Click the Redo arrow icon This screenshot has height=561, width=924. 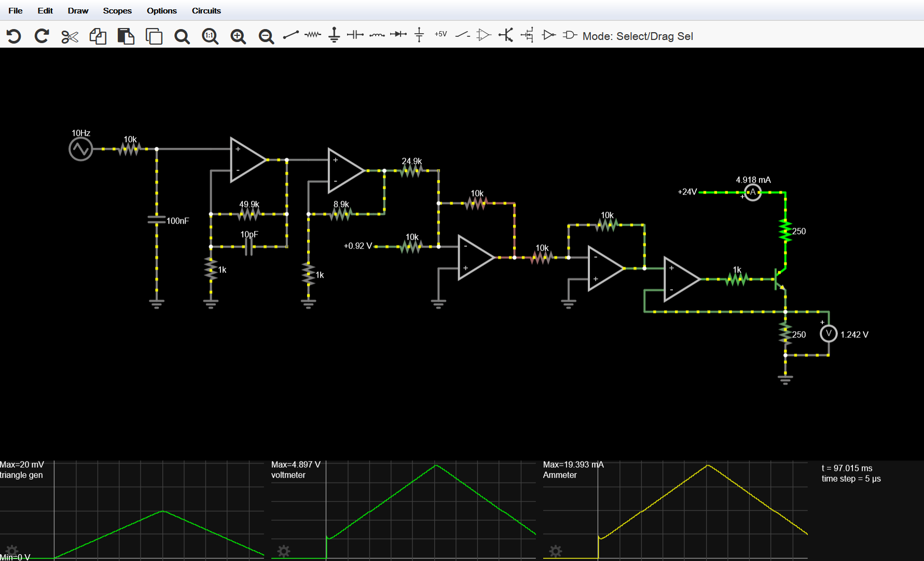pyautogui.click(x=42, y=36)
